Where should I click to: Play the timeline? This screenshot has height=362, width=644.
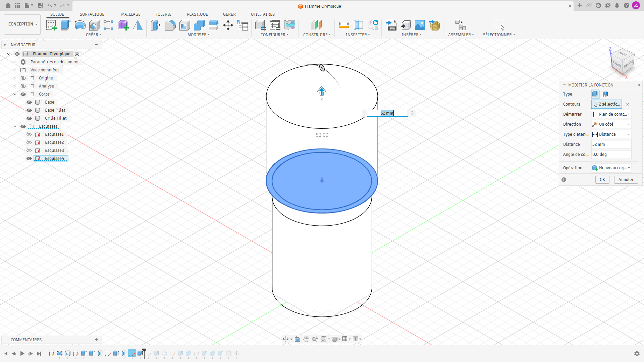pos(22,354)
